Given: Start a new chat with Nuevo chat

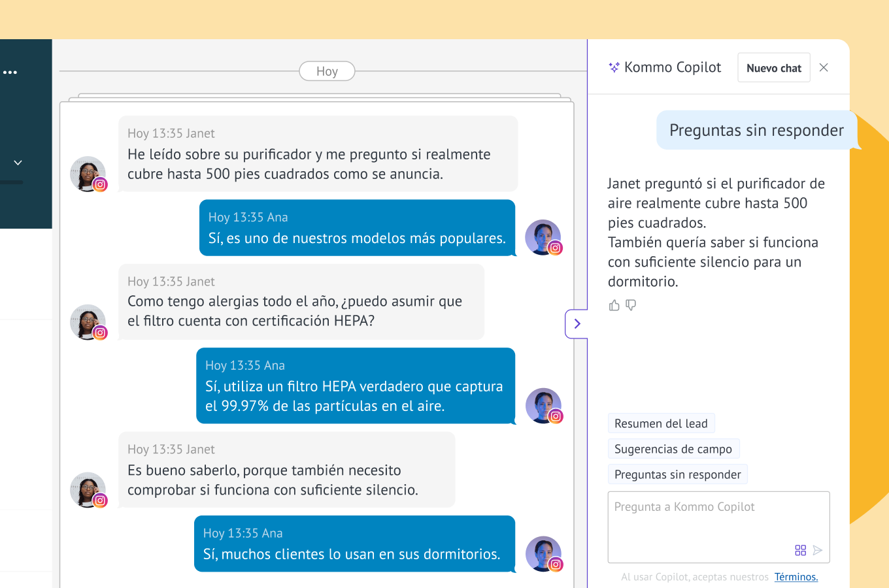Looking at the screenshot, I should pyautogui.click(x=773, y=68).
